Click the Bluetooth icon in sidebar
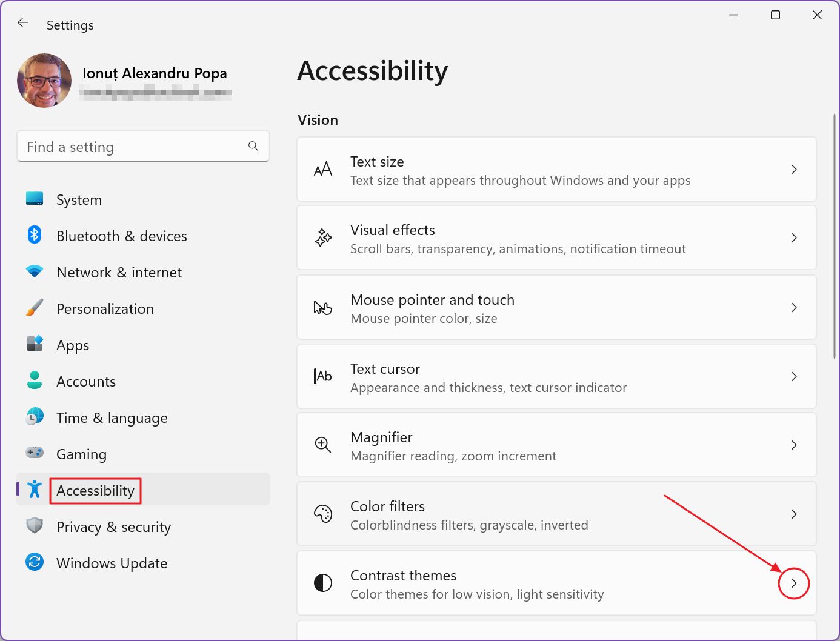840x641 pixels. [35, 234]
